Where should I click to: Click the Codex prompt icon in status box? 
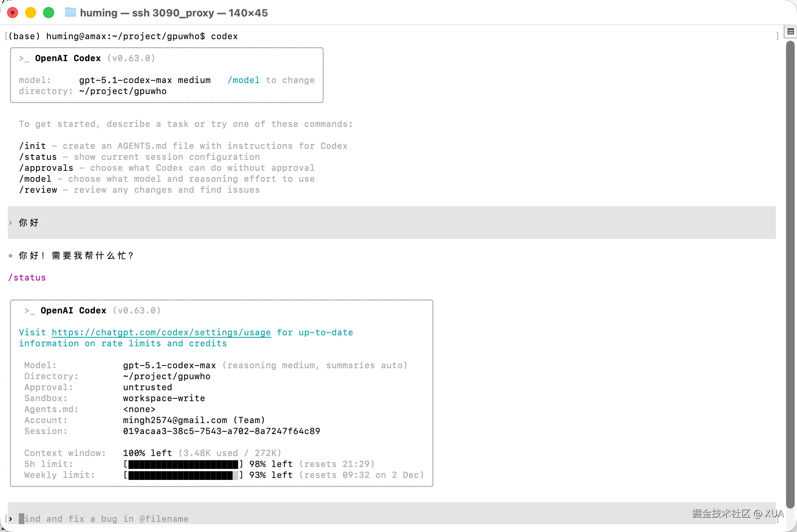coord(29,311)
